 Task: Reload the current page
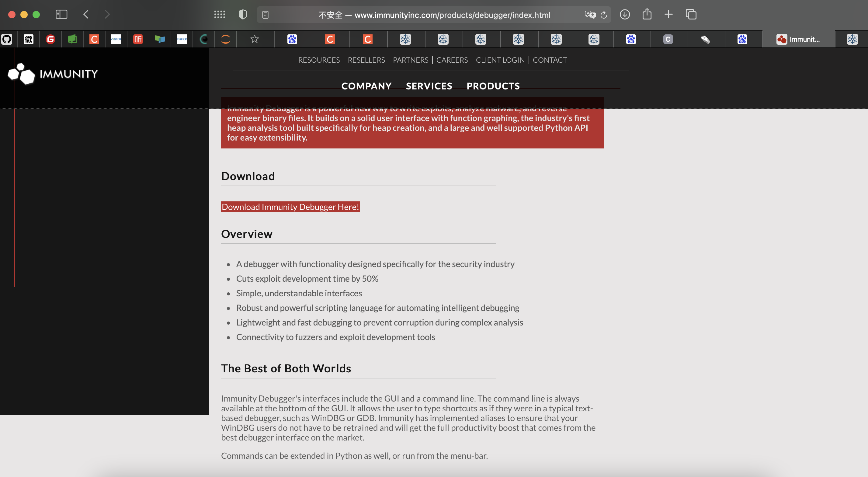click(x=604, y=15)
